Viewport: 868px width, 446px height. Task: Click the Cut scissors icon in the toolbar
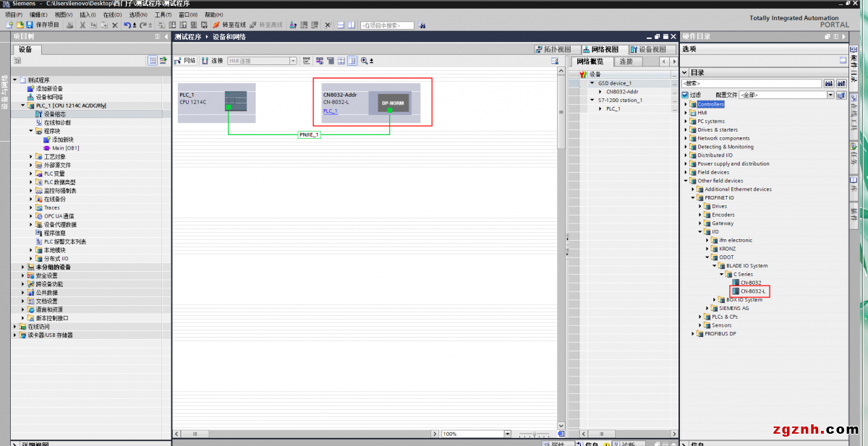tap(82, 25)
